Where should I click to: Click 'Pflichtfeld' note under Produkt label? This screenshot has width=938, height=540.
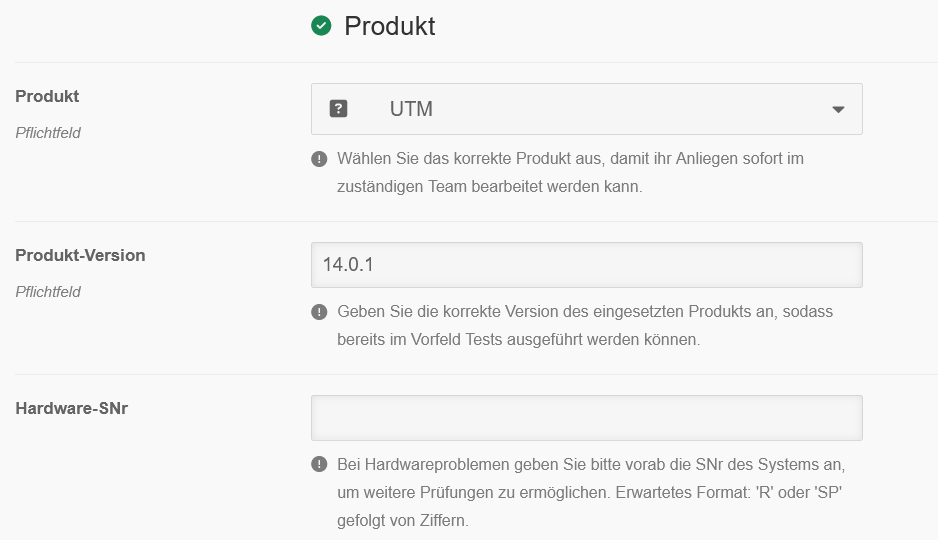click(48, 132)
